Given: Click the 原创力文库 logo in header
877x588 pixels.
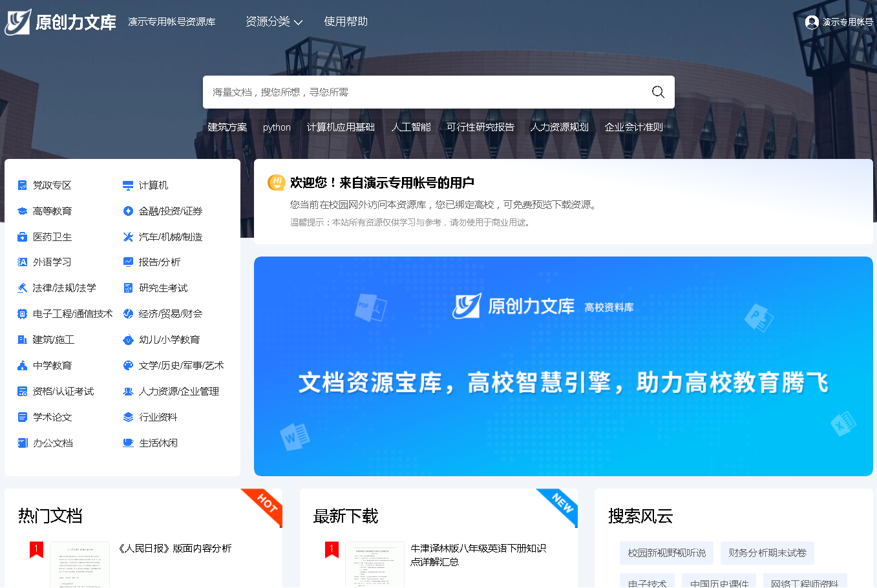Looking at the screenshot, I should click(61, 22).
